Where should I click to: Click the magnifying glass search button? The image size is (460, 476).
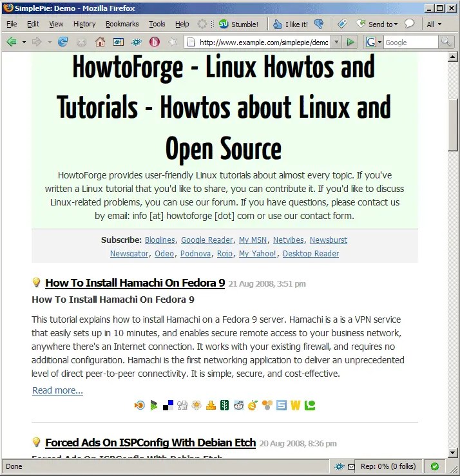pyautogui.click(x=446, y=42)
